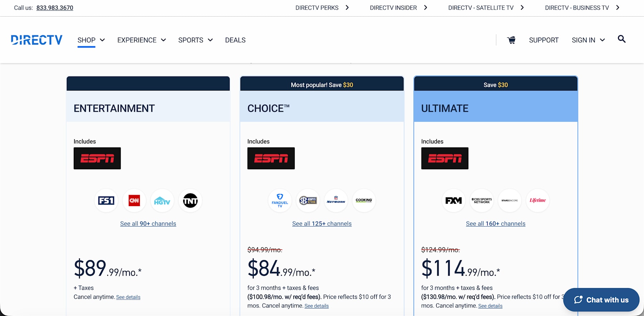Screen dimensions: 644x316
Task: Open See details under Entertainment price
Action: tap(128, 297)
